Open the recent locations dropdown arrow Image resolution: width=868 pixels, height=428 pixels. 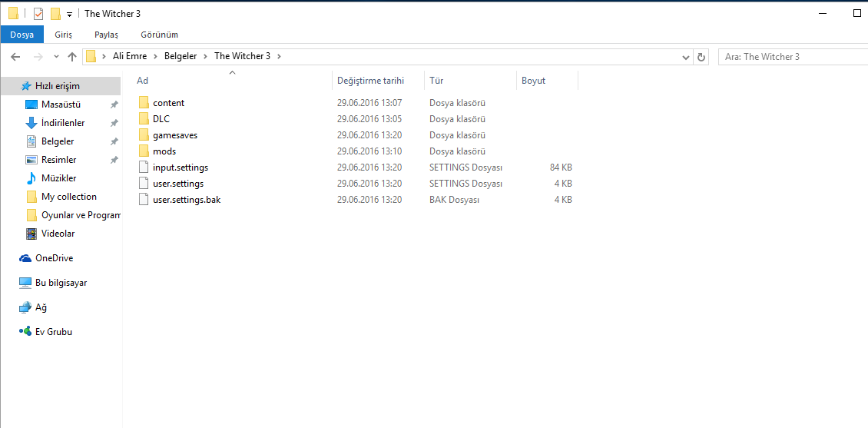[56, 56]
